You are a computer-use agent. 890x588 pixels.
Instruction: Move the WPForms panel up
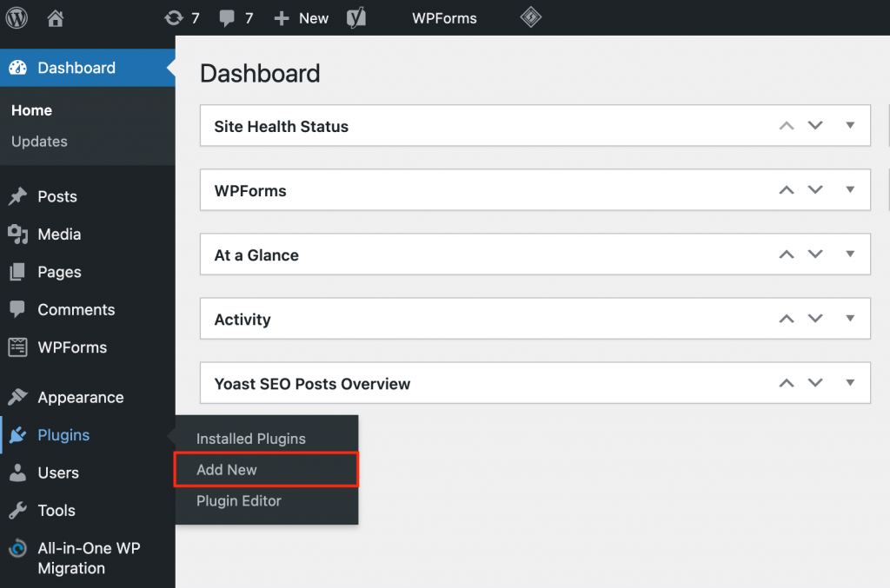(x=787, y=190)
